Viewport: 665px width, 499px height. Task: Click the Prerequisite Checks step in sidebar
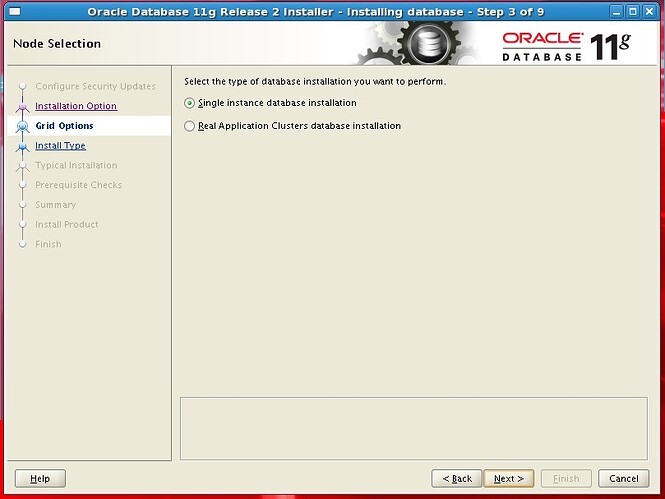[78, 185]
